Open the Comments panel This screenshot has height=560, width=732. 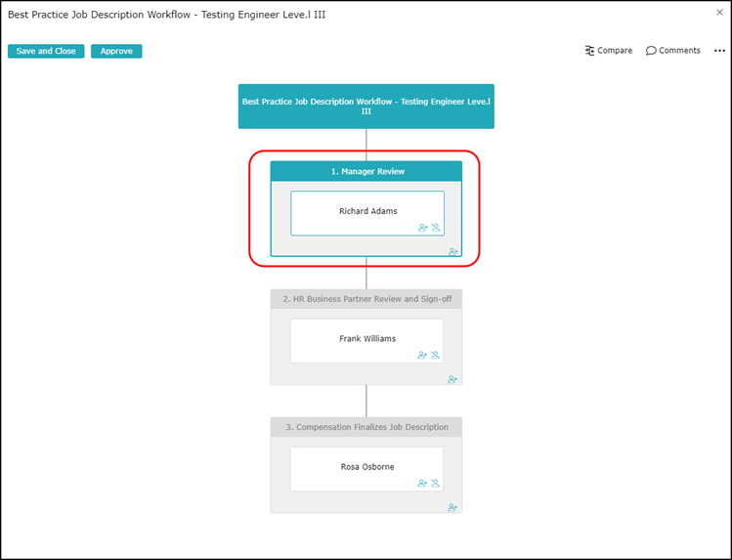point(673,51)
